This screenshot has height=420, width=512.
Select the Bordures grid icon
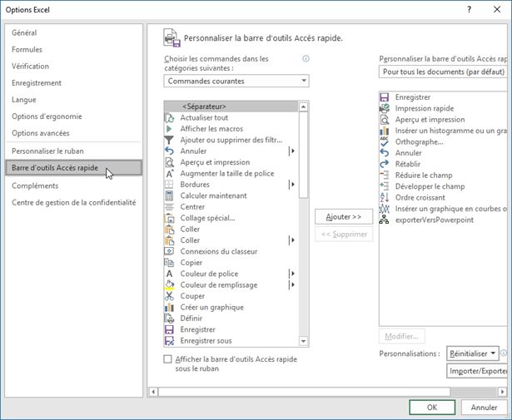[169, 185]
